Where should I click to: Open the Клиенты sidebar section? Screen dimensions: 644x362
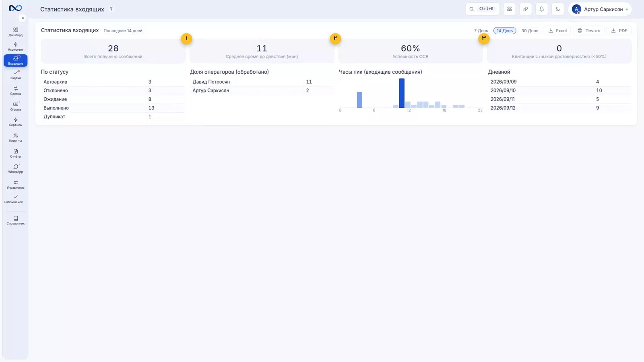15,138
